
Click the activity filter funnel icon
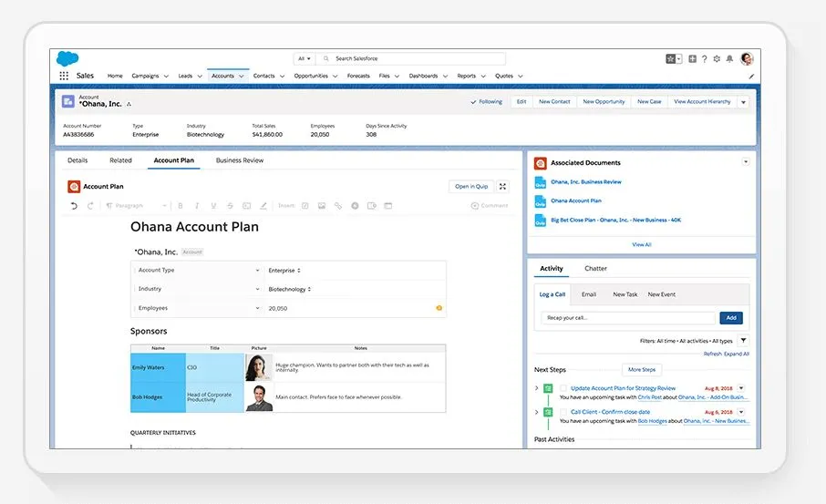(x=743, y=341)
